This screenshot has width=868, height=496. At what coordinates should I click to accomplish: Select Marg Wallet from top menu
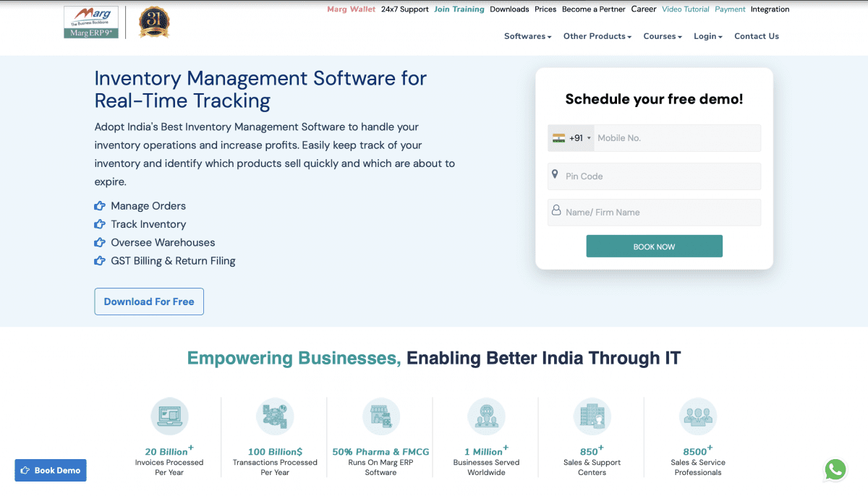coord(352,9)
